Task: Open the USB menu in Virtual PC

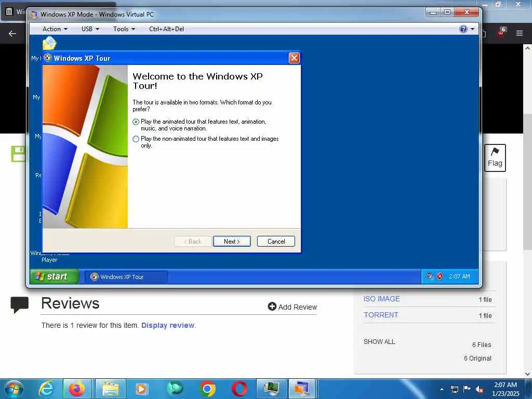Action: click(90, 29)
